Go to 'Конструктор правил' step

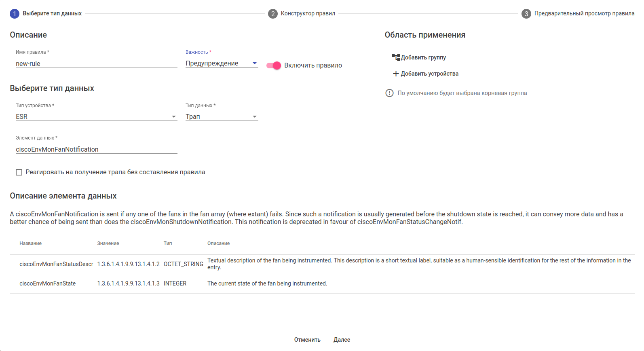(308, 14)
